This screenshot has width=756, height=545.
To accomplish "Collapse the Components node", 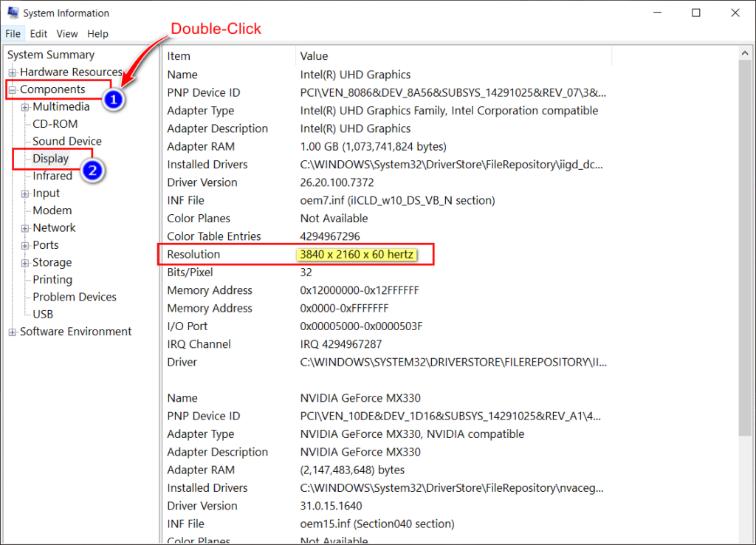I will (x=11, y=89).
